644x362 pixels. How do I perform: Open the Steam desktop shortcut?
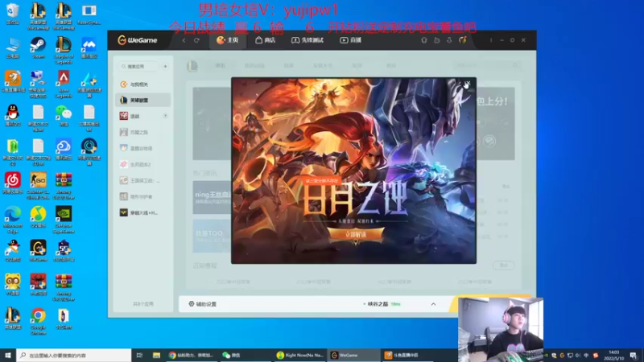38,48
